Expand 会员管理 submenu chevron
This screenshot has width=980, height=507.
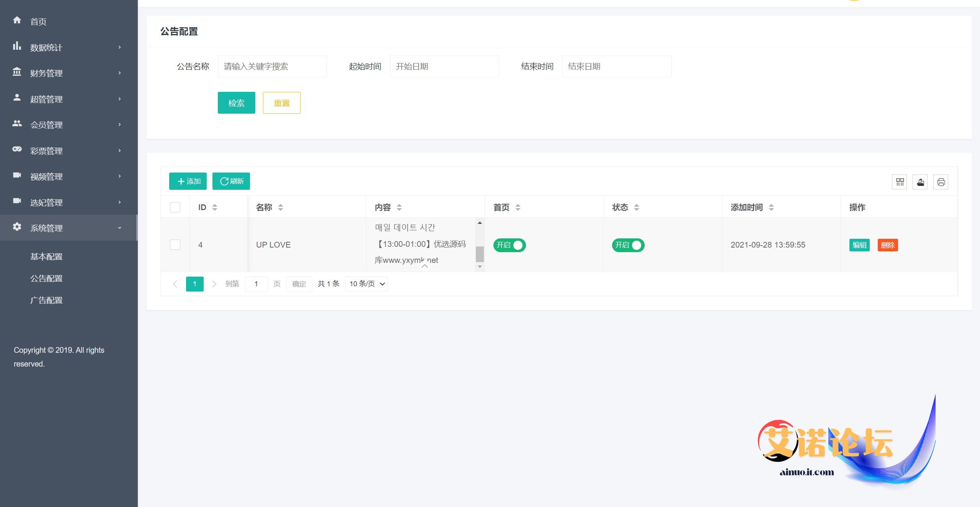120,125
